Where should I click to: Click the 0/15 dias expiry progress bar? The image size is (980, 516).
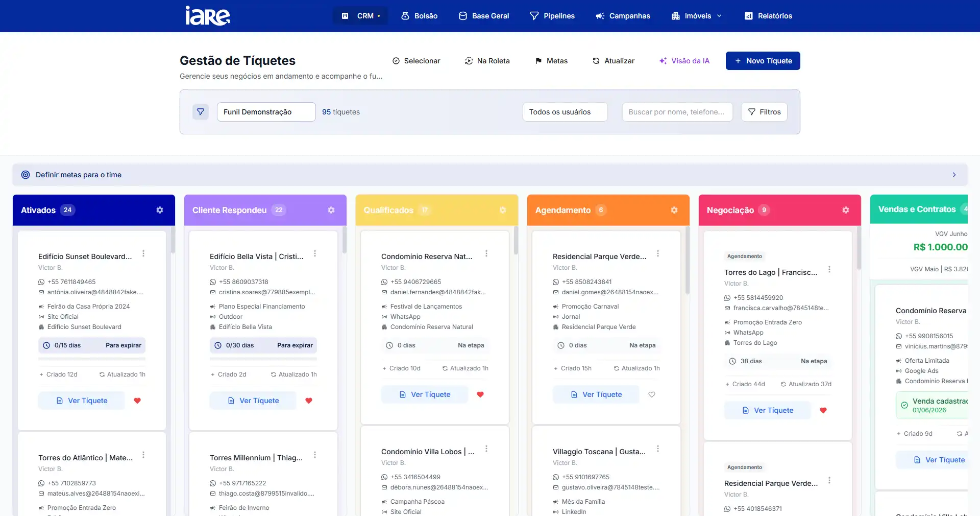pyautogui.click(x=92, y=359)
